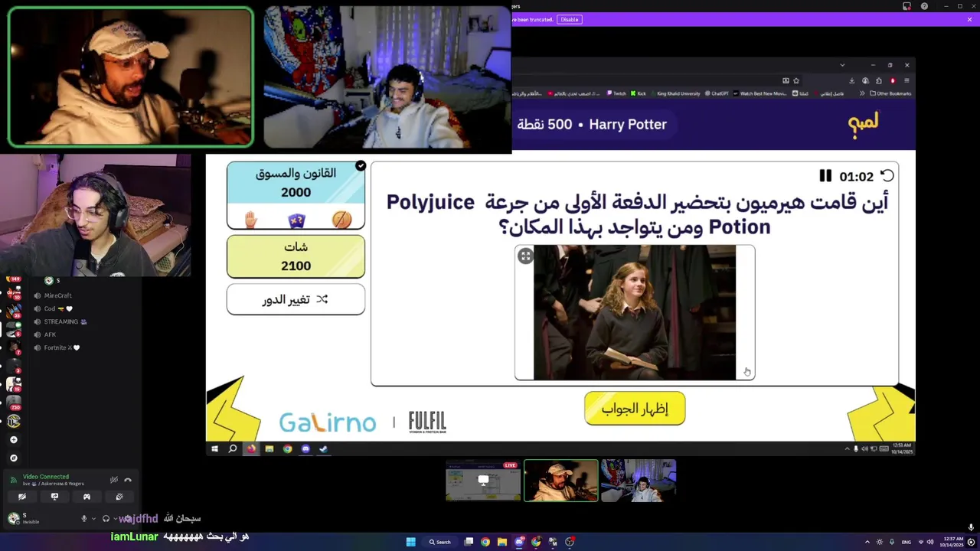Click Steam on the shared screen's taskbar
Image resolution: width=980 pixels, height=551 pixels.
click(323, 449)
